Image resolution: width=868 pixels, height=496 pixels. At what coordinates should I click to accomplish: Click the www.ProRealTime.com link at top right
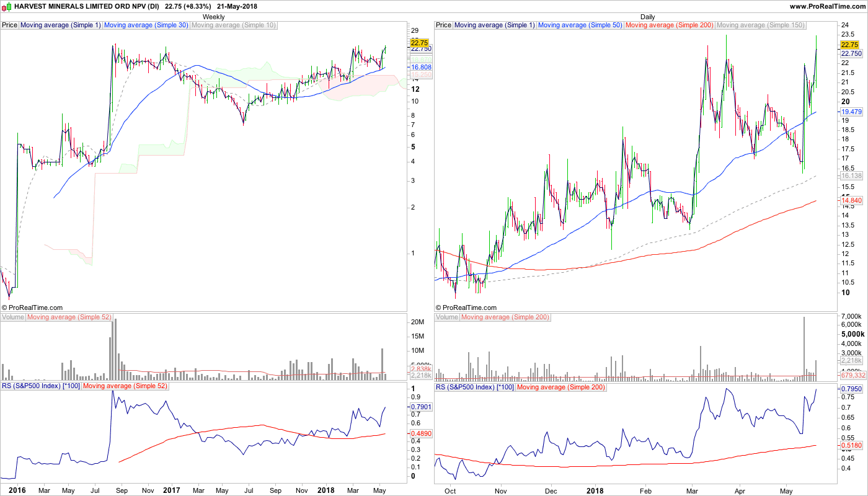click(x=828, y=6)
